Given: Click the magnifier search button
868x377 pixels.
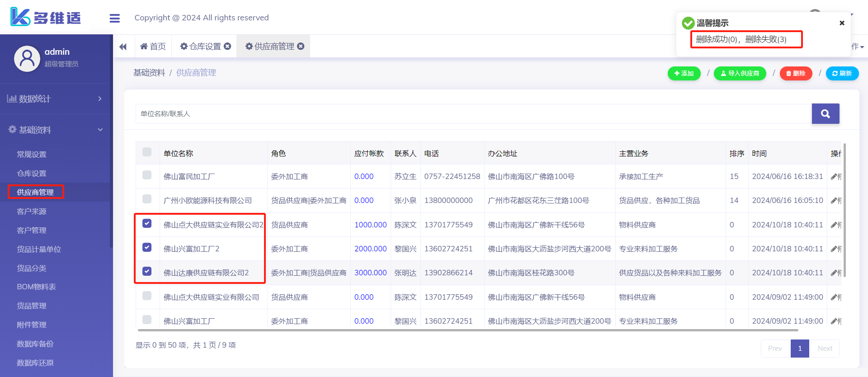Looking at the screenshot, I should pyautogui.click(x=825, y=113).
